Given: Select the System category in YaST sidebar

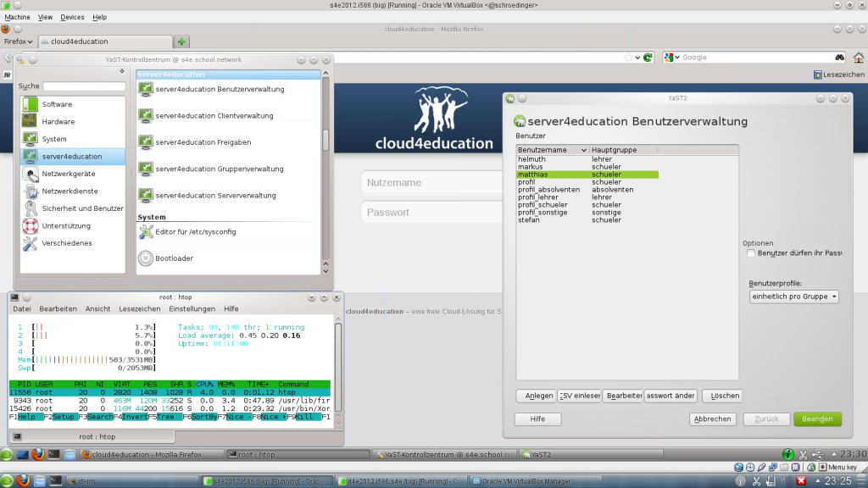Looking at the screenshot, I should tap(73, 139).
